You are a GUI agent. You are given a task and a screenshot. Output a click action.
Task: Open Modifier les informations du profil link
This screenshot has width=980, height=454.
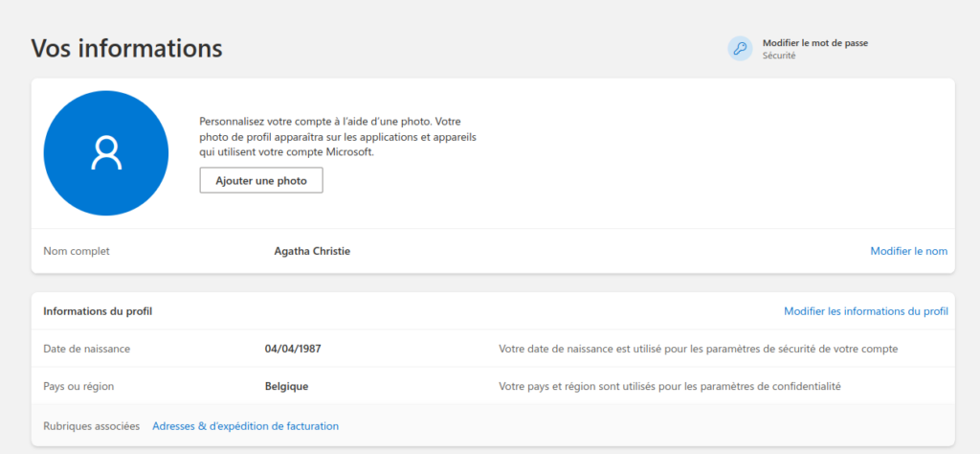[865, 311]
